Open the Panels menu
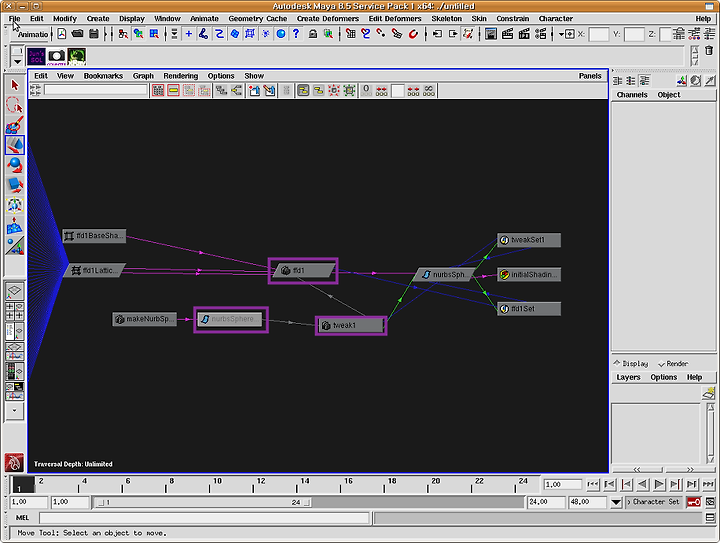720x543 pixels. [590, 76]
